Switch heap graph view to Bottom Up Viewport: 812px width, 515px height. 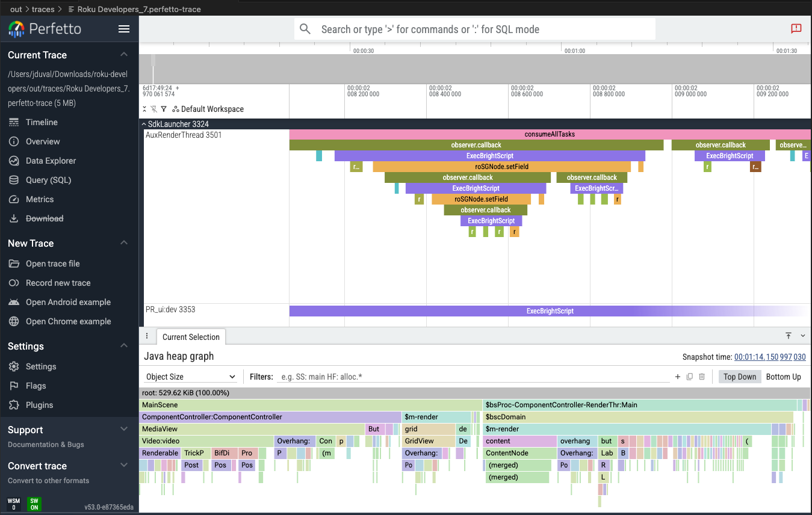784,376
